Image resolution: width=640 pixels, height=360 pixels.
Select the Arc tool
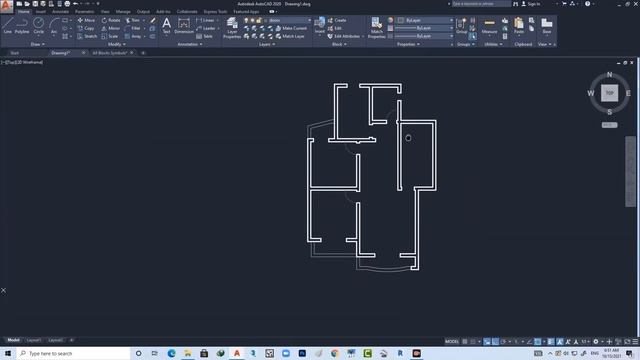click(54, 26)
